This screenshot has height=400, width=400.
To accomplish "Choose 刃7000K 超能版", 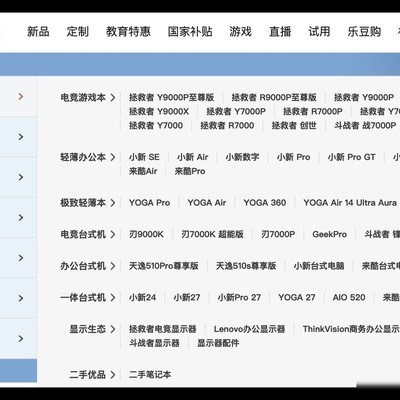I will (x=212, y=234).
